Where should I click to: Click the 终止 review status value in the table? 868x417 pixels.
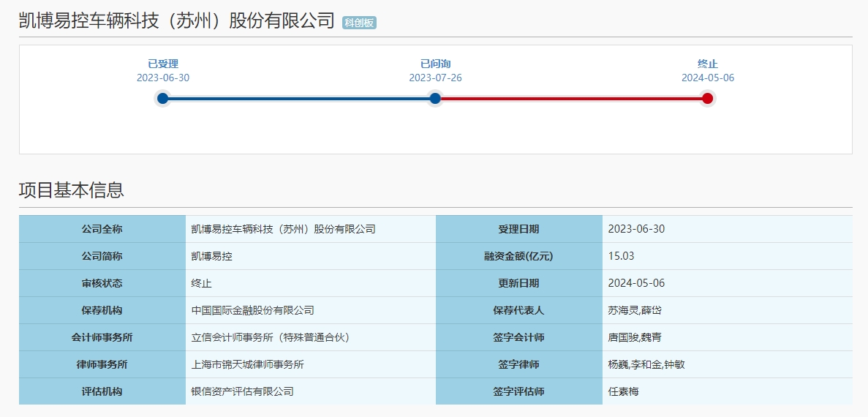(202, 283)
